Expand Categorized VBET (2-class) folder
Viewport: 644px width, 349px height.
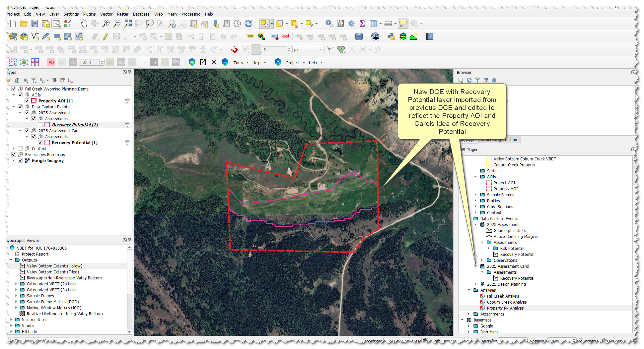(16, 284)
